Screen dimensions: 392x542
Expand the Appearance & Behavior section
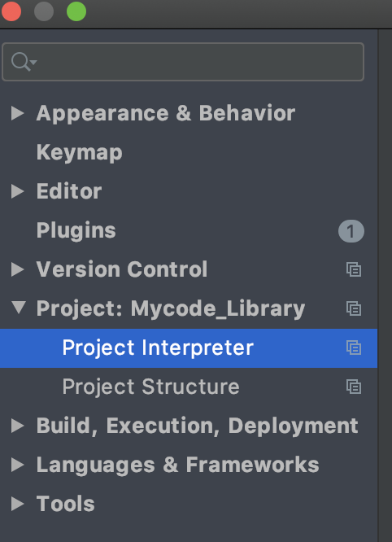[x=17, y=113]
